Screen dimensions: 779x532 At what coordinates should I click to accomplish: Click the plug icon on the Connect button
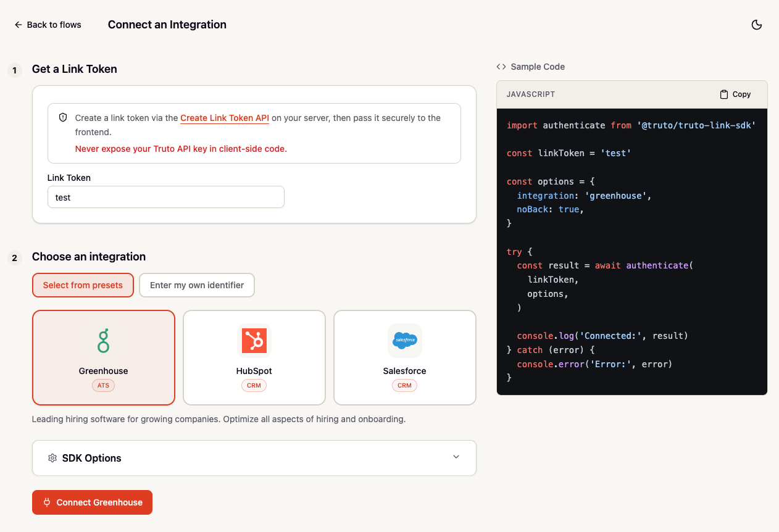[x=47, y=502]
